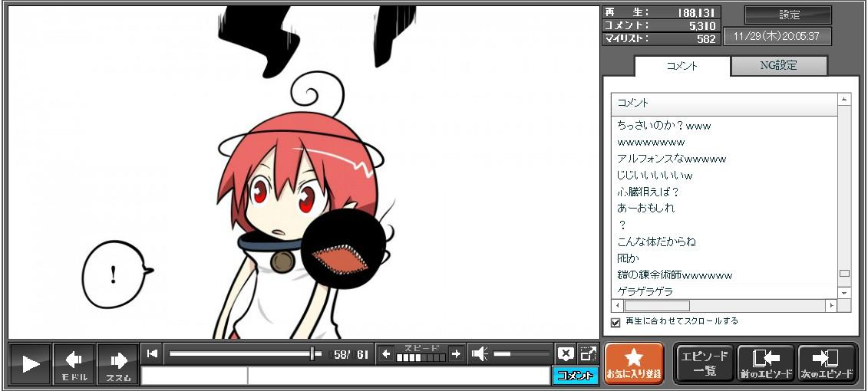
Task: Decrease playback speed with left arrow
Action: (x=386, y=353)
